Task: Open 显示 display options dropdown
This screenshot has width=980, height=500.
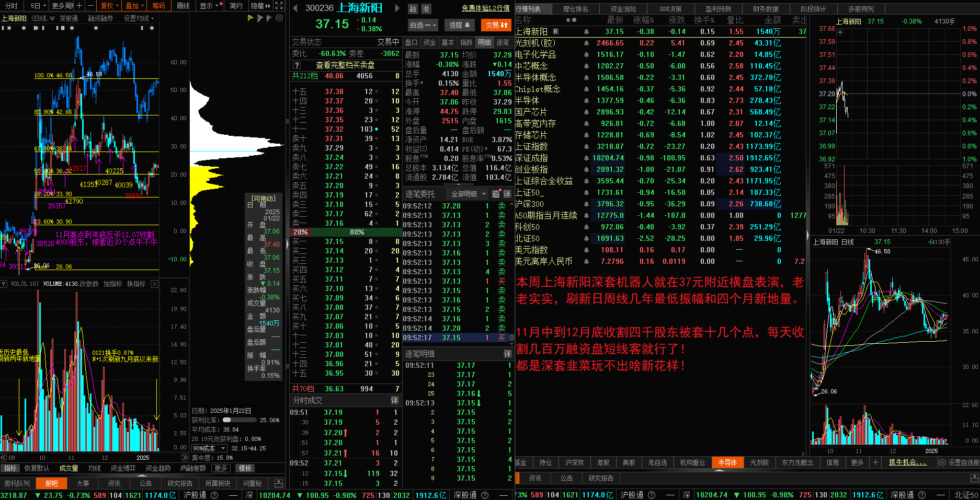Action: click(210, 6)
